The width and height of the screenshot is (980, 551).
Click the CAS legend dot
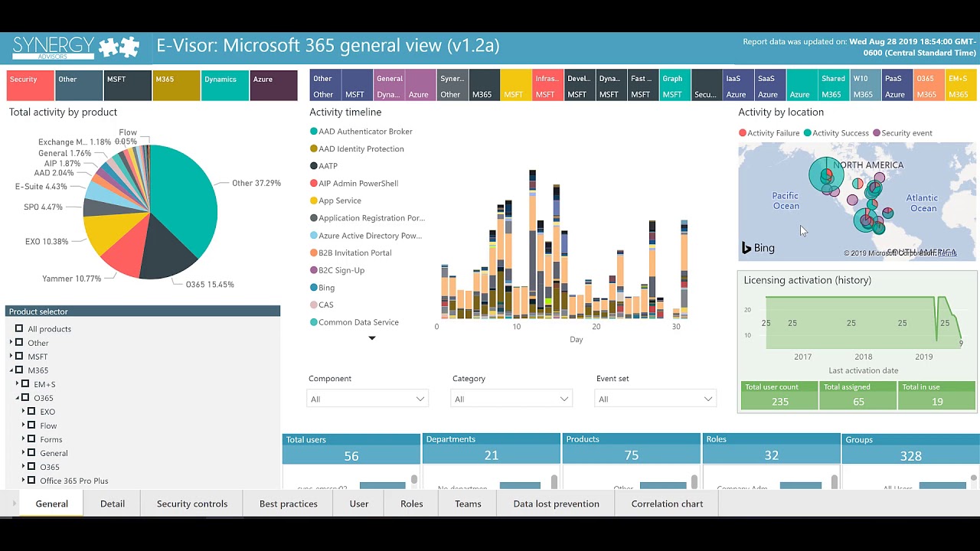314,305
